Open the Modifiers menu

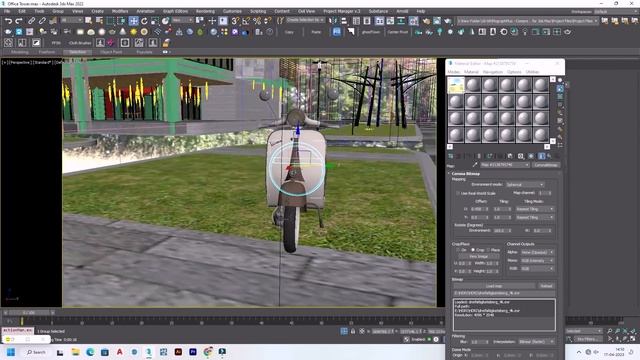(120, 11)
